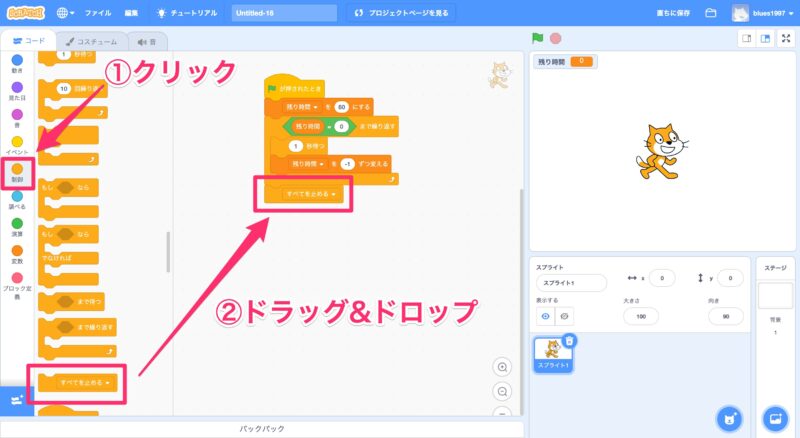Zoom in on the code workspace
Screen dimensions: 800x438
pos(503,367)
